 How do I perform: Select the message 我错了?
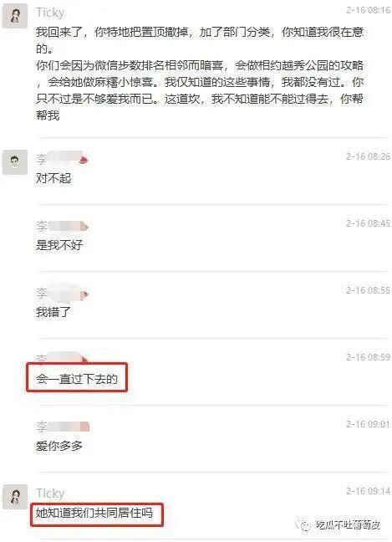[53, 312]
